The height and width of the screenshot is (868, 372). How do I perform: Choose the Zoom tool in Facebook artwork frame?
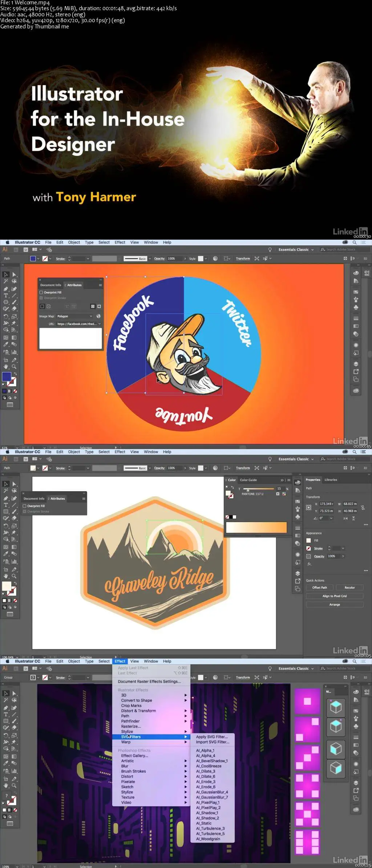14,367
